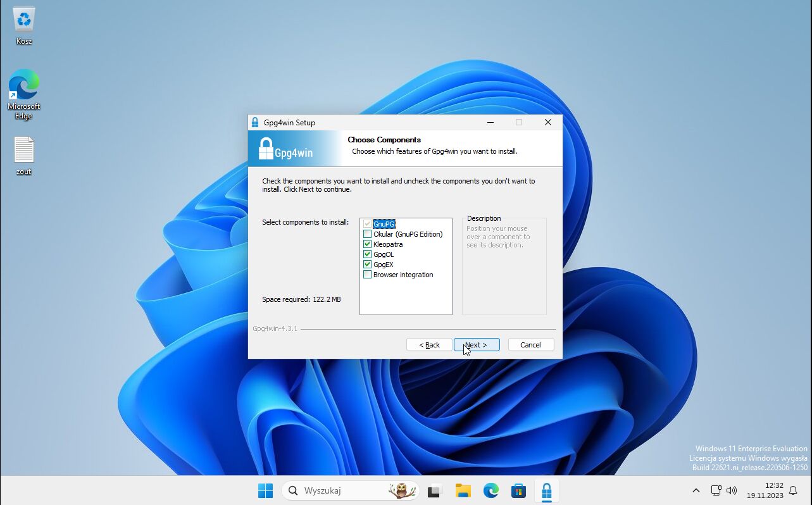Image resolution: width=812 pixels, height=505 pixels.
Task: Click the Next button to continue
Action: coord(477,345)
